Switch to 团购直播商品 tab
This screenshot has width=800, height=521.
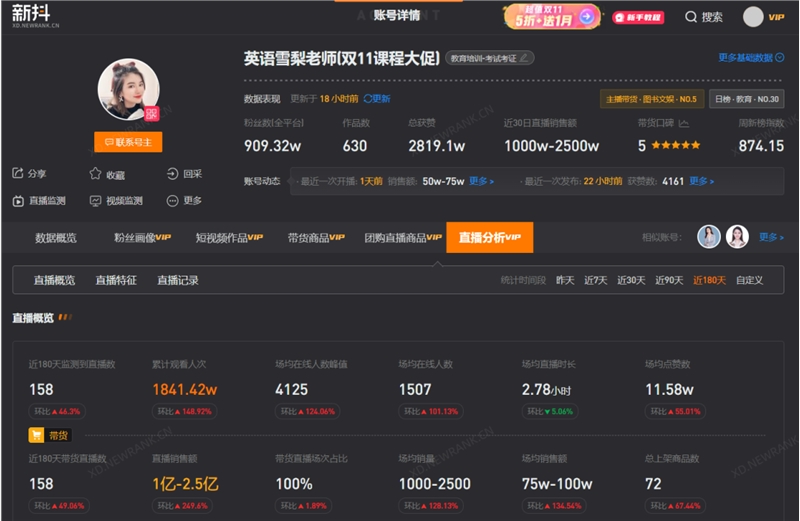click(403, 238)
